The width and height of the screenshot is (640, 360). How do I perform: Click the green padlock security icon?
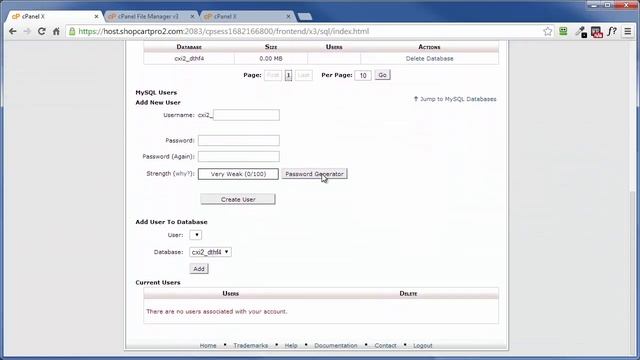[x=72, y=31]
